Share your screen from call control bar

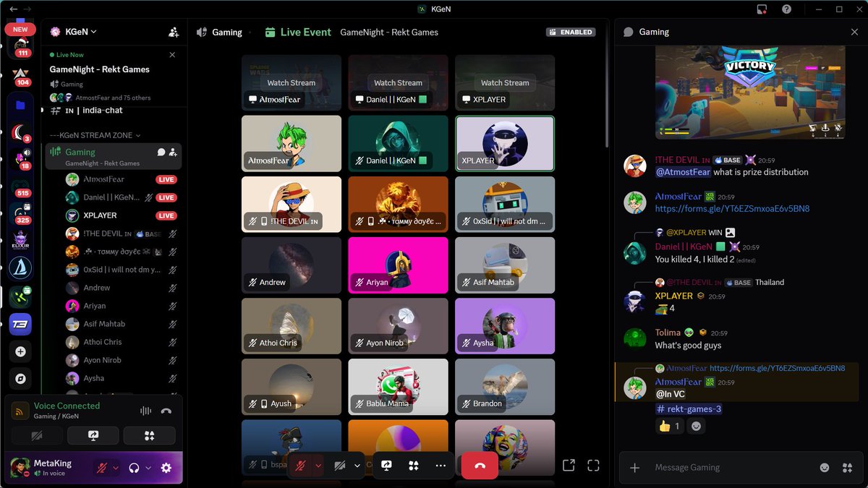386,466
